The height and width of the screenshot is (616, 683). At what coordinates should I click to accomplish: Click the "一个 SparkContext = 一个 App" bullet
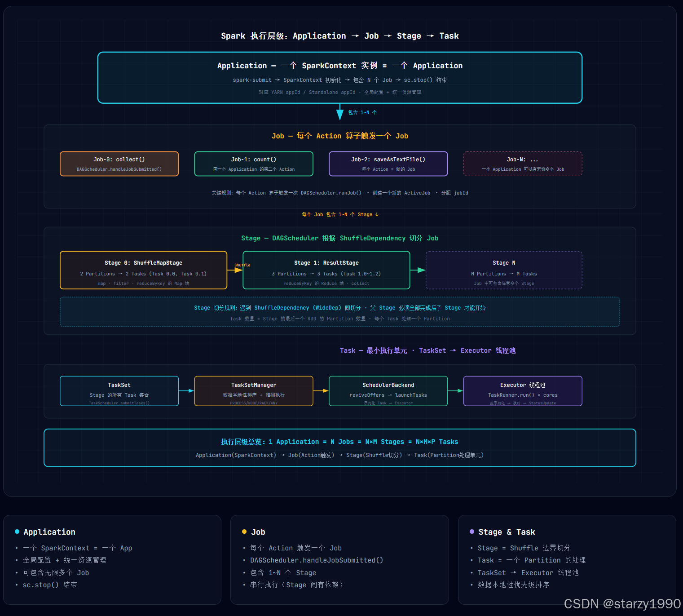[78, 548]
